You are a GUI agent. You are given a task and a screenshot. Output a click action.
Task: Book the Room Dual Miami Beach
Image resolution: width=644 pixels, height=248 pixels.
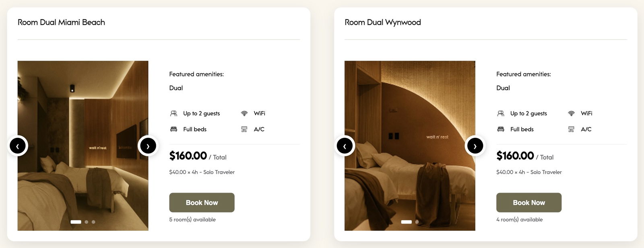(x=202, y=203)
